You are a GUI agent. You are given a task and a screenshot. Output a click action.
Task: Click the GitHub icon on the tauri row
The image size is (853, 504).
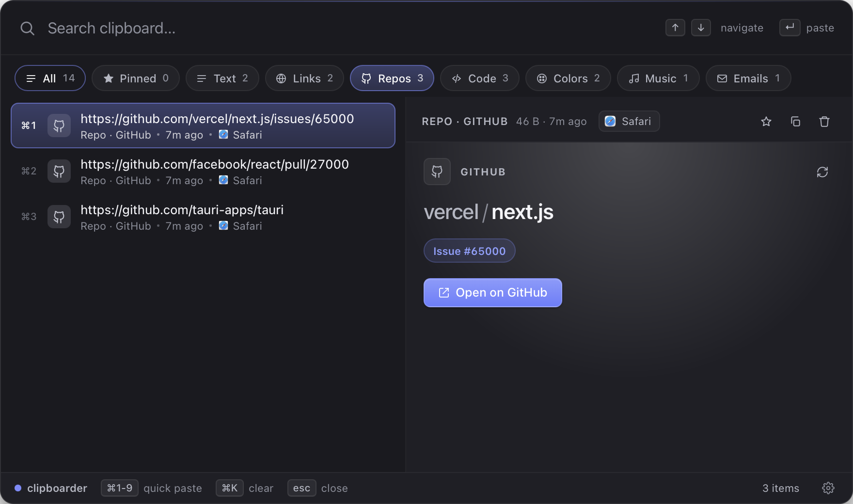click(x=59, y=217)
